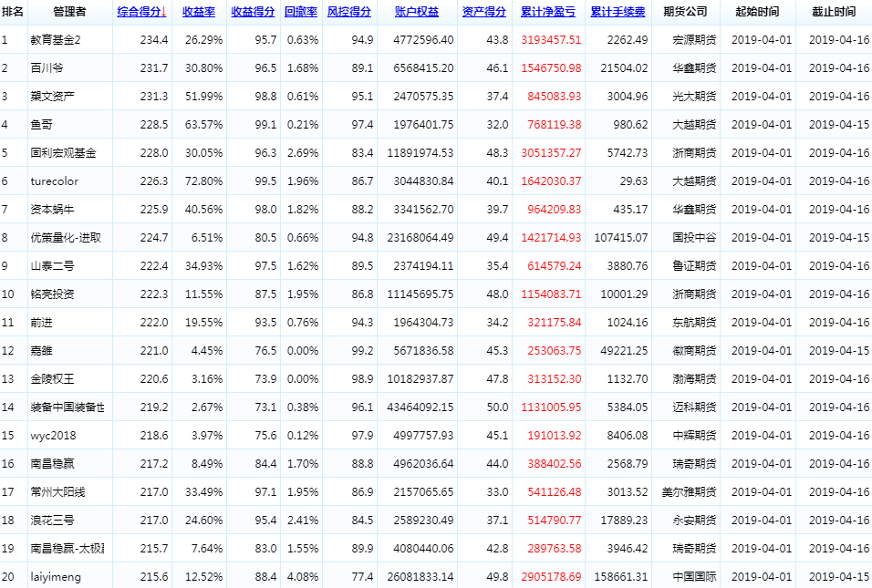Image resolution: width=872 pixels, height=588 pixels.
Task: Click return rate 72.80%
Action: pos(203,181)
